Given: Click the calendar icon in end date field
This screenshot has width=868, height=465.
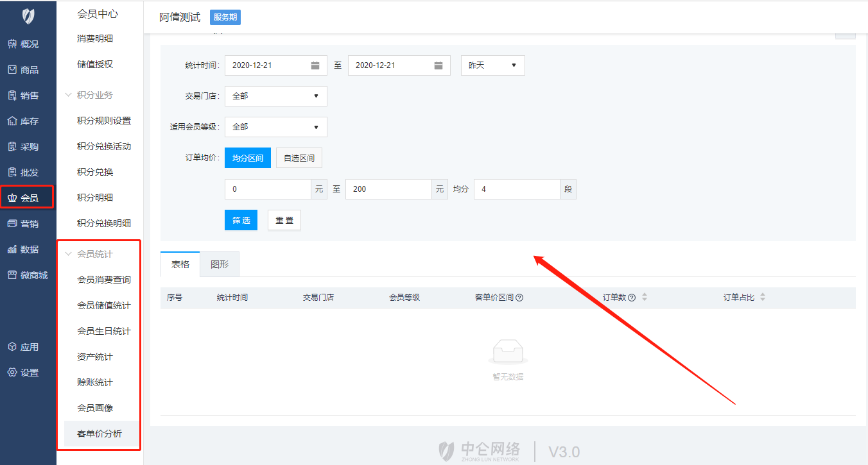Looking at the screenshot, I should tap(438, 65).
